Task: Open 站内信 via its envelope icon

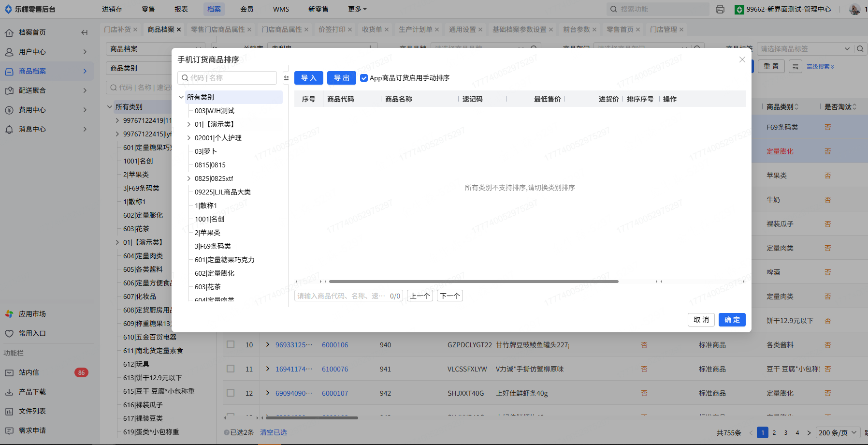Action: tap(9, 372)
